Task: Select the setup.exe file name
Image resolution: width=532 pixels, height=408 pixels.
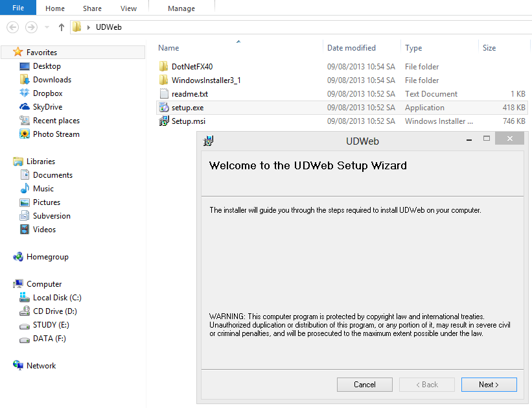Action: coord(187,108)
